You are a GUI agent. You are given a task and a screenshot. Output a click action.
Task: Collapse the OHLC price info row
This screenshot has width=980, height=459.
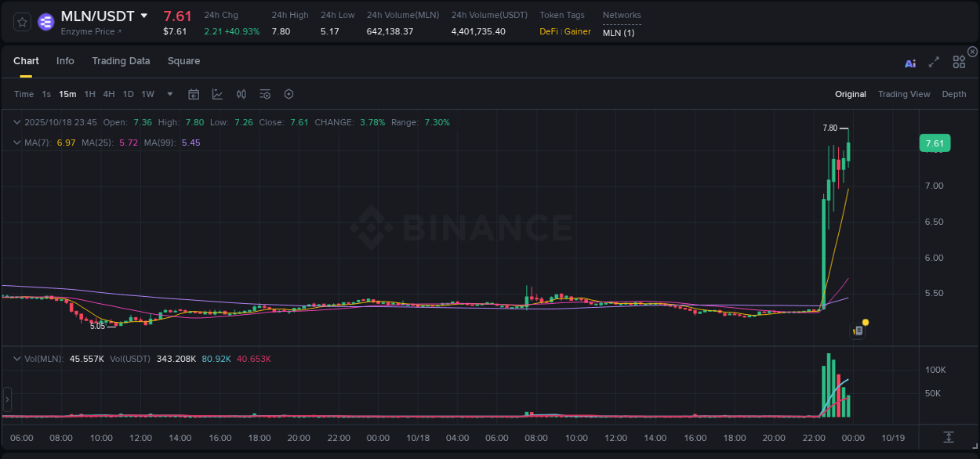[x=17, y=122]
